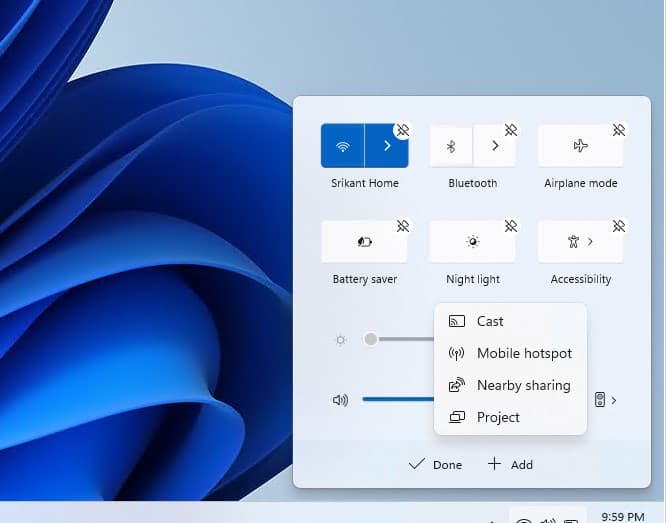
Task: Toggle Bluetooth on
Action: pos(451,146)
